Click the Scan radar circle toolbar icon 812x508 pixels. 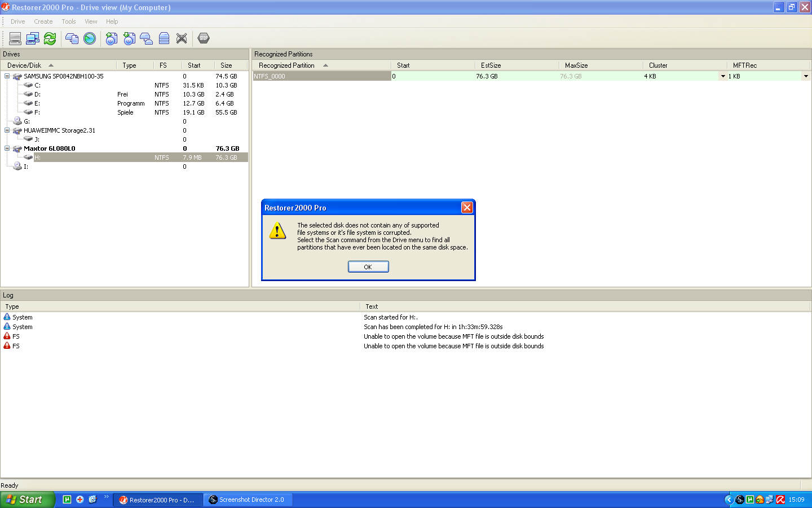coord(90,38)
